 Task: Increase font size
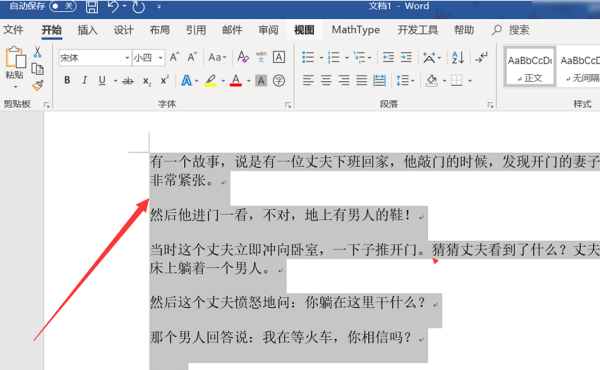174,57
